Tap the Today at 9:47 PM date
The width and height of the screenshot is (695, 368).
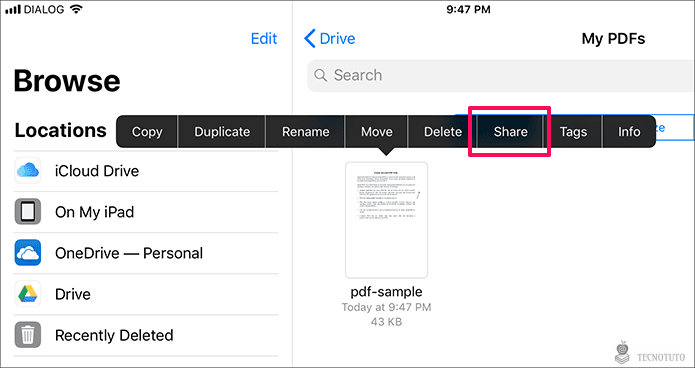click(387, 307)
